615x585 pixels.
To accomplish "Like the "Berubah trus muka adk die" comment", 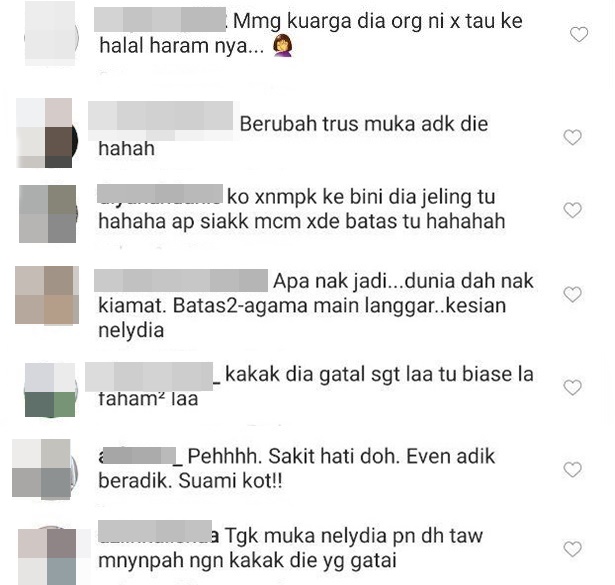I will coord(573,137).
